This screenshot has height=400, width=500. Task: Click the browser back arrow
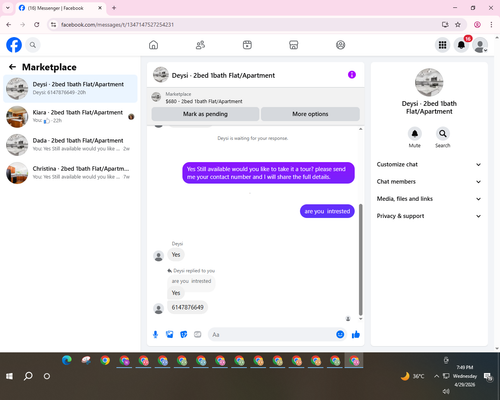(x=9, y=24)
